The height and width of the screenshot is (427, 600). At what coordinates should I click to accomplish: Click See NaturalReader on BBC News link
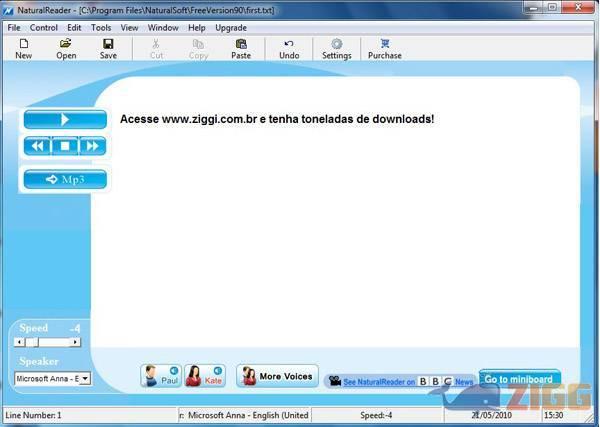coord(408,381)
